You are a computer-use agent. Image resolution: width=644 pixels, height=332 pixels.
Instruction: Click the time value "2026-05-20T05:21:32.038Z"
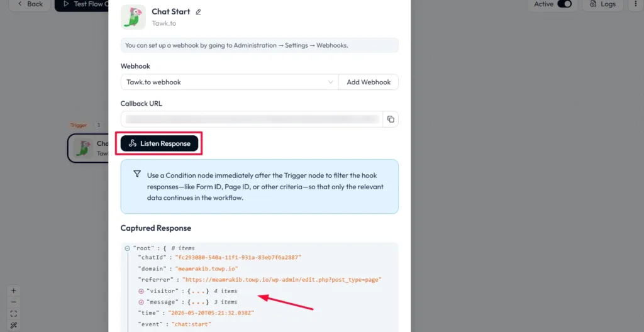click(x=211, y=313)
